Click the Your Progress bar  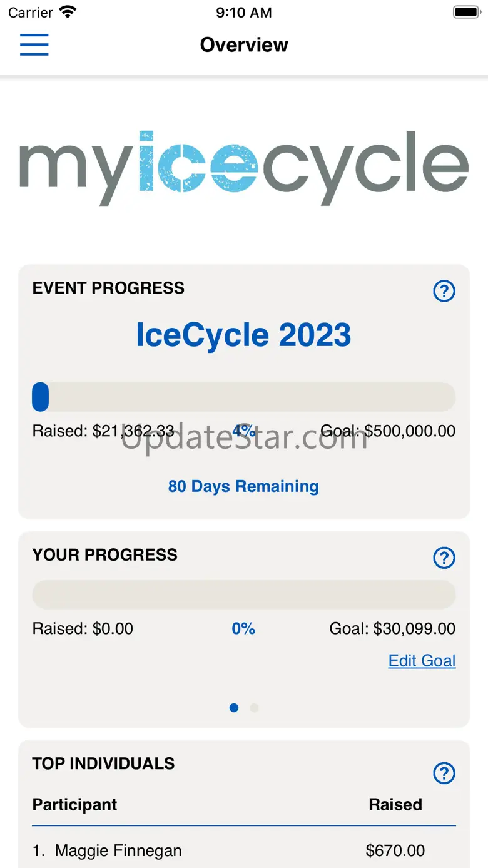[x=244, y=595]
